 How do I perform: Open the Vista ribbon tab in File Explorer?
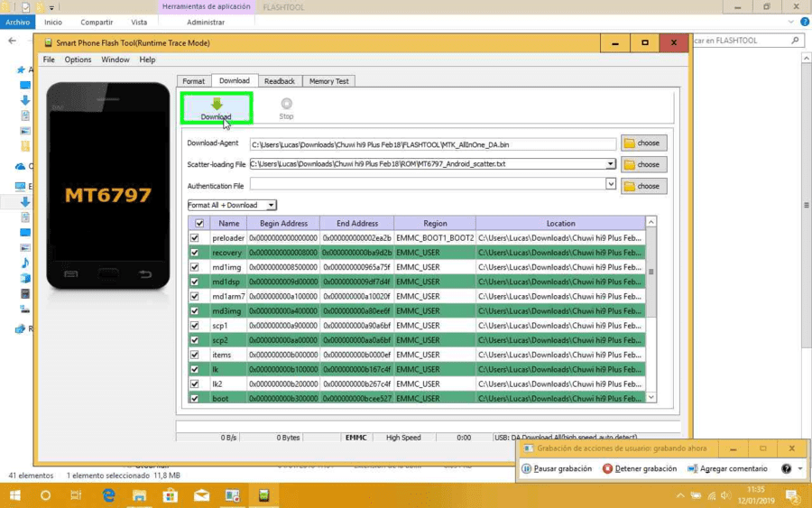pyautogui.click(x=139, y=23)
